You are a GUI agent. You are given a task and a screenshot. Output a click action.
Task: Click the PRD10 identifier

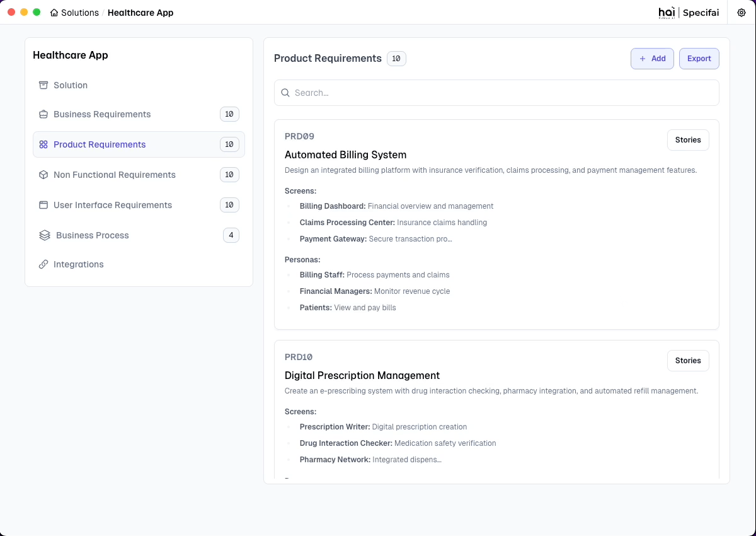pos(299,357)
